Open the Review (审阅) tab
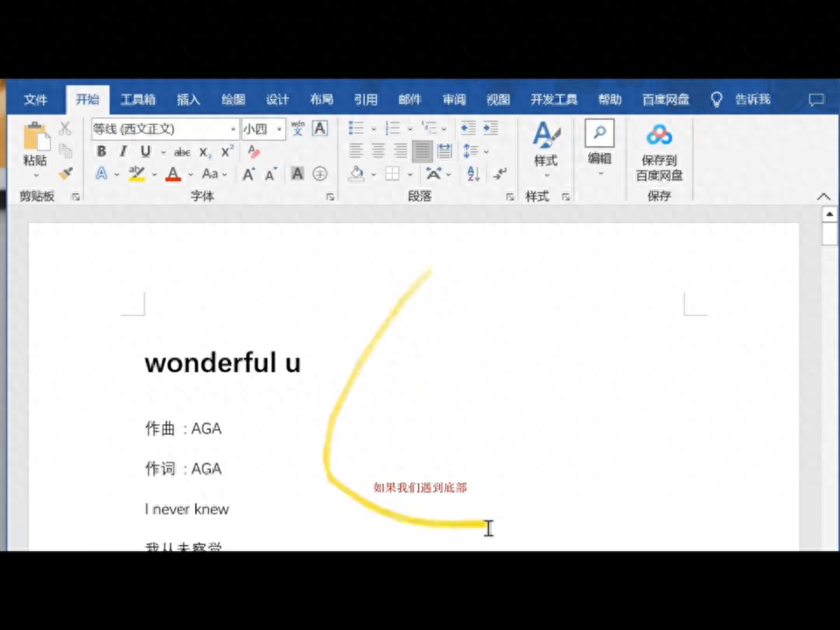 click(454, 100)
